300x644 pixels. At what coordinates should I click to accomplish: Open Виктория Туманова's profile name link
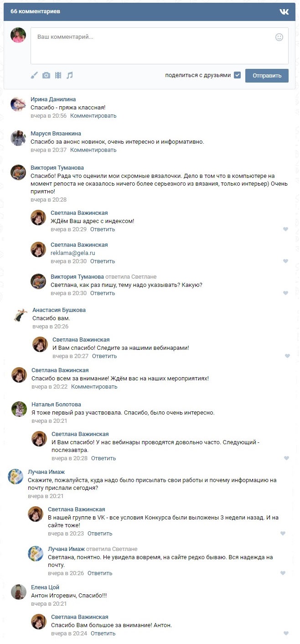pyautogui.click(x=57, y=168)
